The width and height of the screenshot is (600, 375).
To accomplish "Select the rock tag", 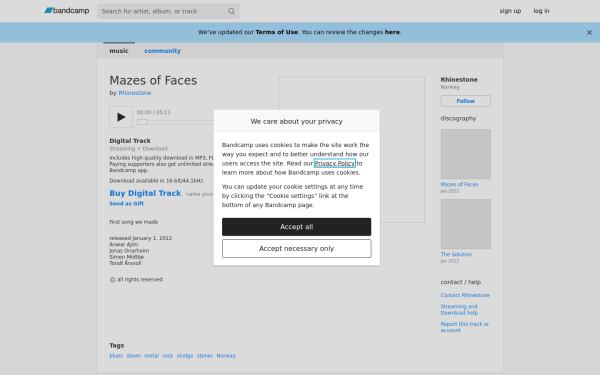I will [x=168, y=355].
